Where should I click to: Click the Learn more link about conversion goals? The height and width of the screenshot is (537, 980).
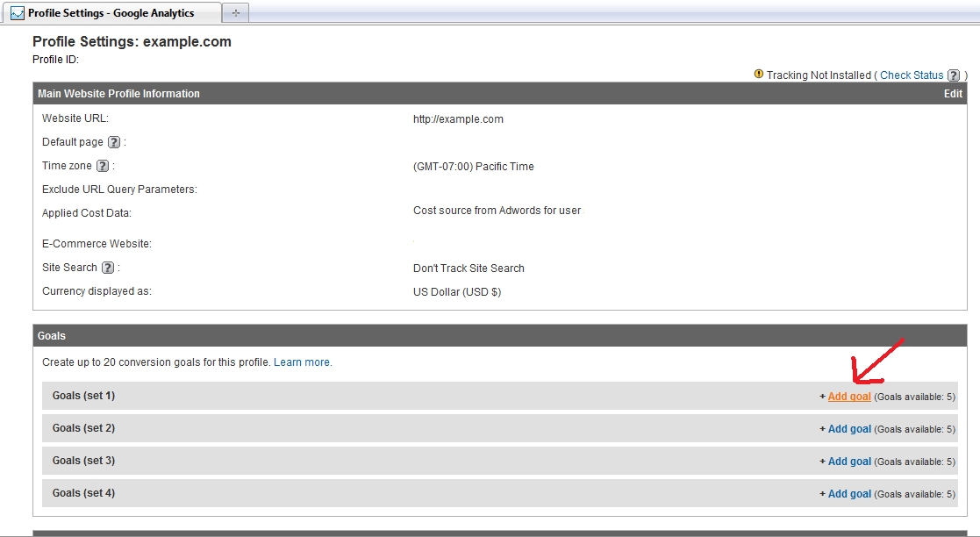coord(302,362)
